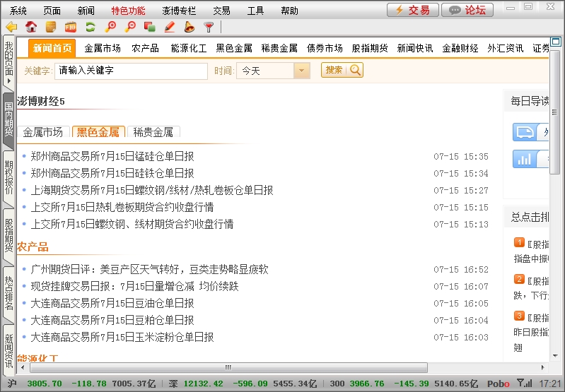This screenshot has width=565, height=392.
Task: Go to home via the house icon
Action: tap(31, 28)
